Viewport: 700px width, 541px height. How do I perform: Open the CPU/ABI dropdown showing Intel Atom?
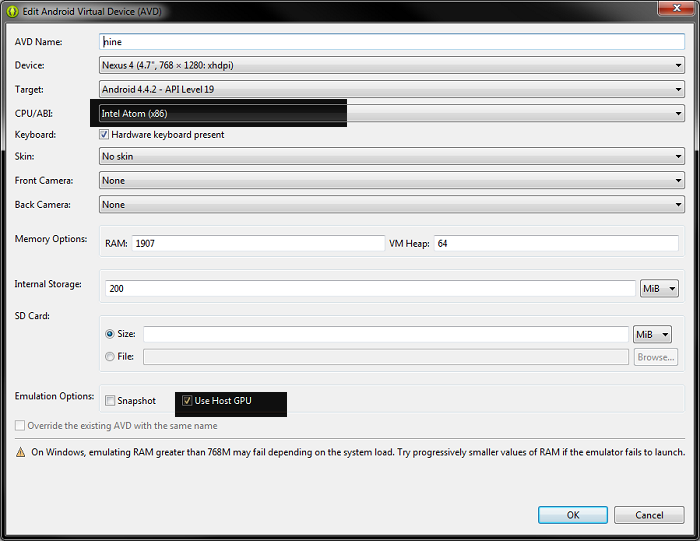tap(392, 113)
